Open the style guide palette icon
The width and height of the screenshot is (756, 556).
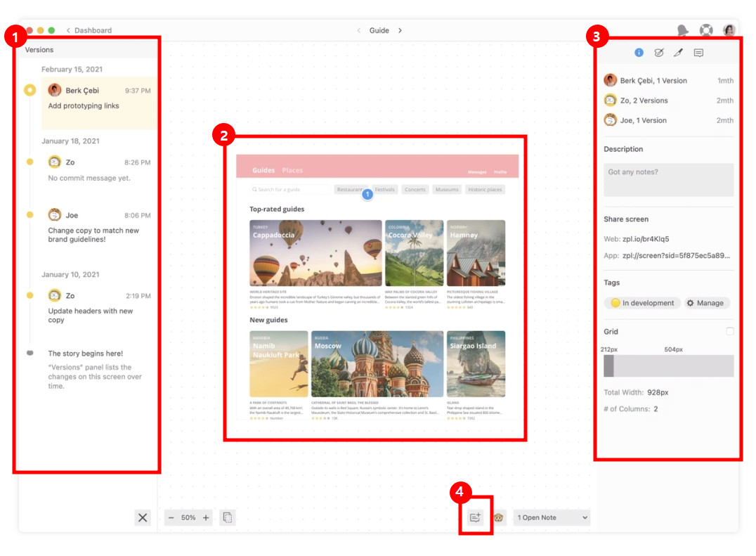658,53
